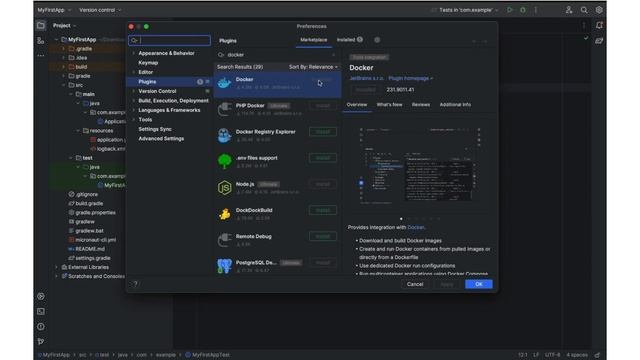Open the Docker plugin screenshot preview
640x360 pixels.
tap(420, 165)
